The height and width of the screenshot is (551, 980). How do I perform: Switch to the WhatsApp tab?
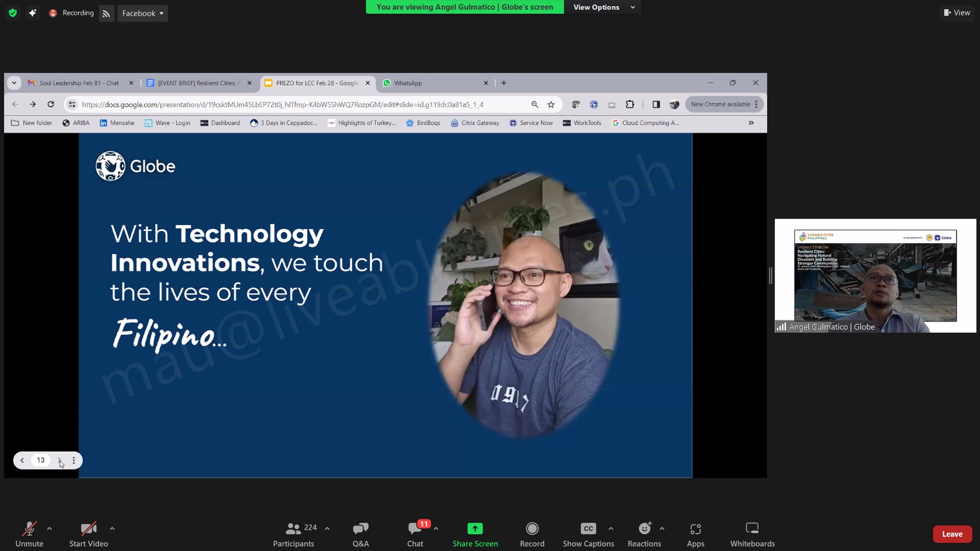pos(408,83)
